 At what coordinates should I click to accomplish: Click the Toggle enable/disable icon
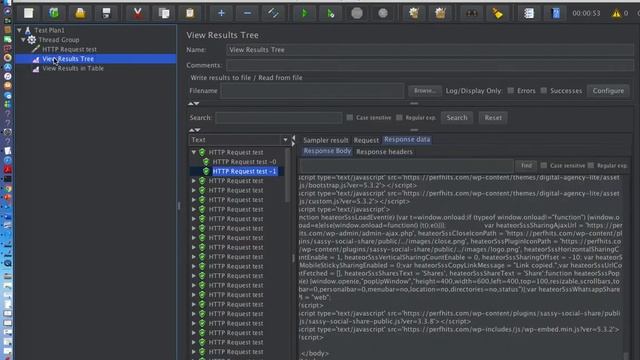273,13
